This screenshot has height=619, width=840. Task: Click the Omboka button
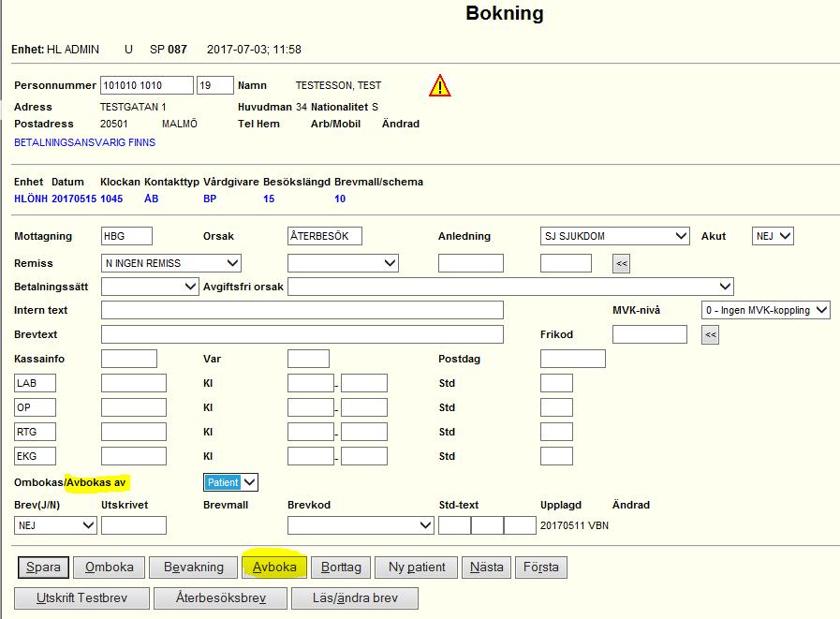click(x=110, y=567)
